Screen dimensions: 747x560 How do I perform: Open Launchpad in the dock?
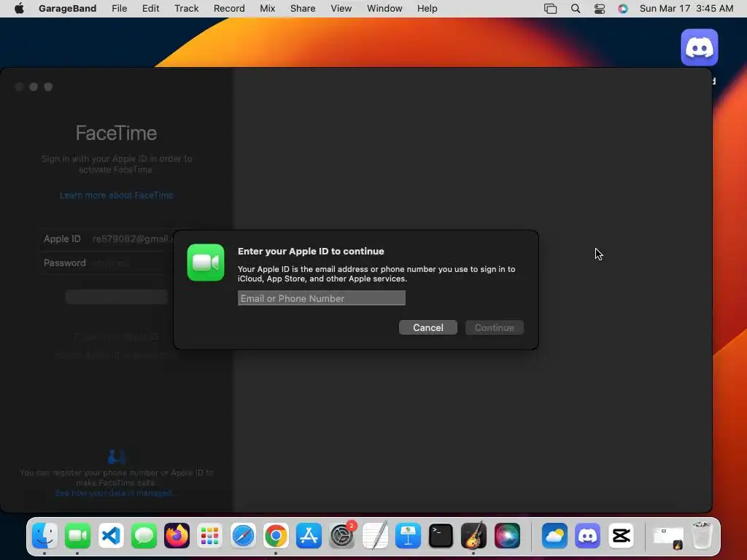point(209,536)
